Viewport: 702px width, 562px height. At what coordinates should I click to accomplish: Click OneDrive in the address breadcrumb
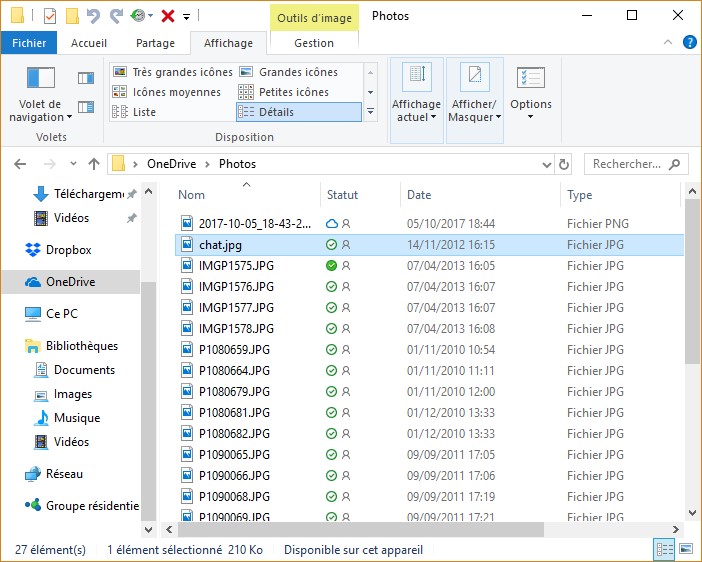(171, 164)
